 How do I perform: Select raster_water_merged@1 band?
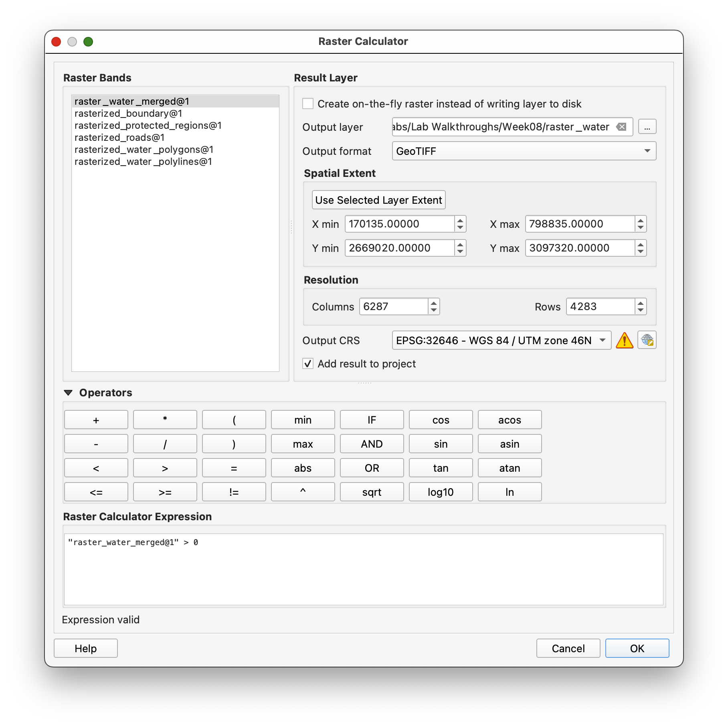tap(175, 101)
